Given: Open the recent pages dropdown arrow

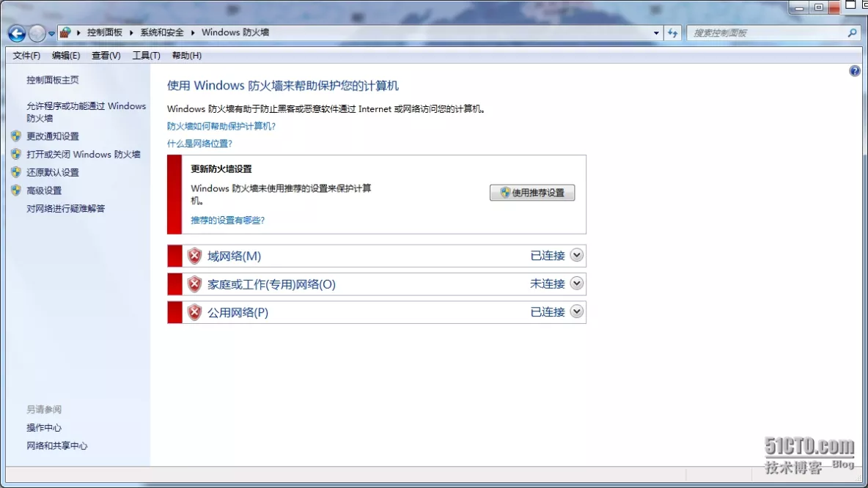Looking at the screenshot, I should coord(51,34).
